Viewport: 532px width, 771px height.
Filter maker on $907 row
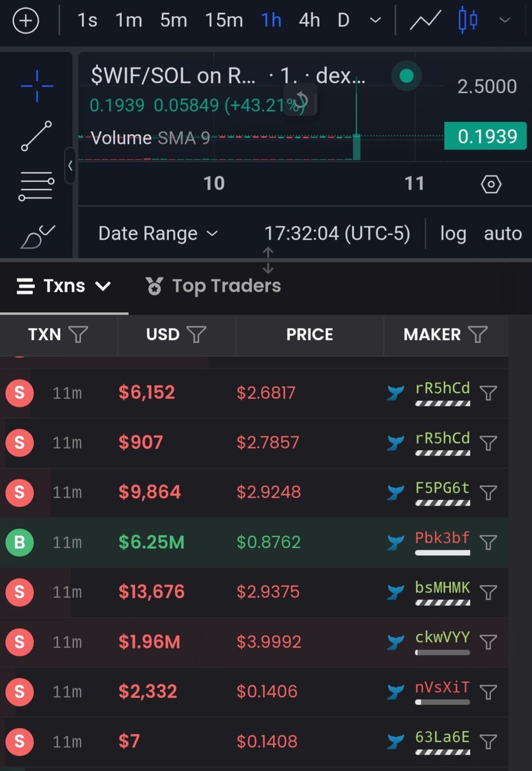(x=489, y=443)
